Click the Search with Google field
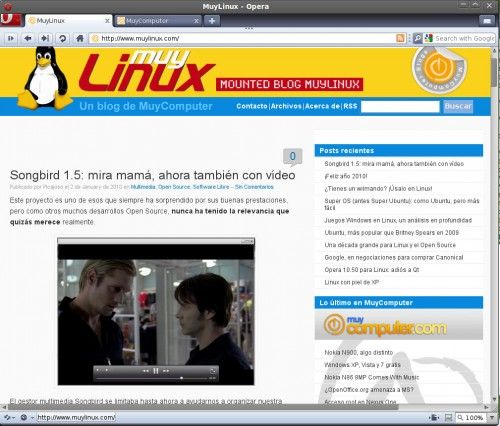The image size is (500, 426). (x=464, y=38)
